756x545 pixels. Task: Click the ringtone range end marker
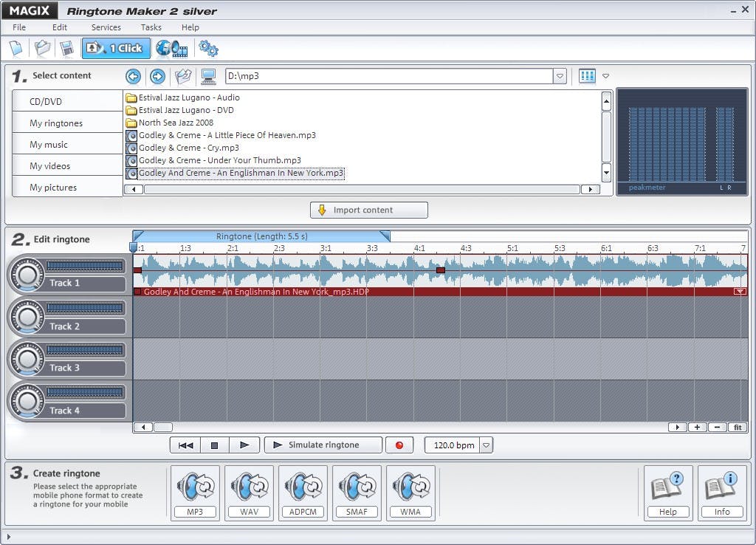pos(385,236)
